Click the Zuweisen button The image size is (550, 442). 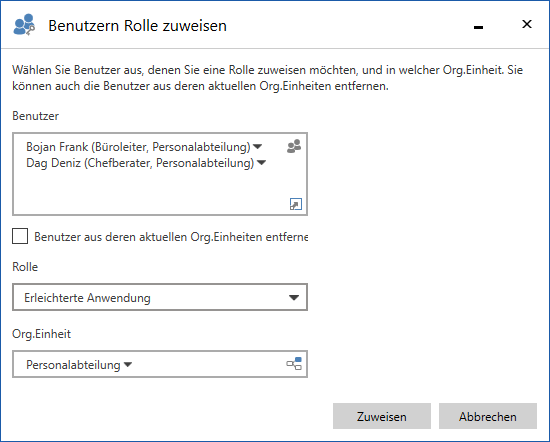click(382, 416)
